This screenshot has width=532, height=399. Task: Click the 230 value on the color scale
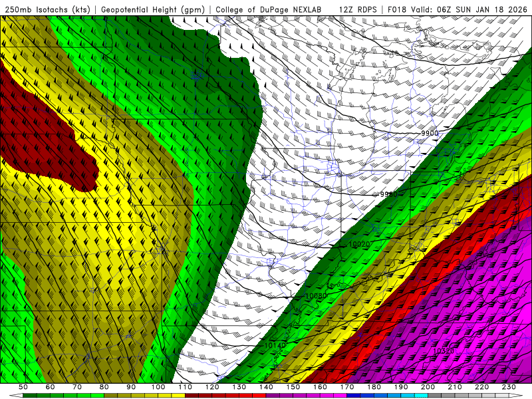(509, 387)
